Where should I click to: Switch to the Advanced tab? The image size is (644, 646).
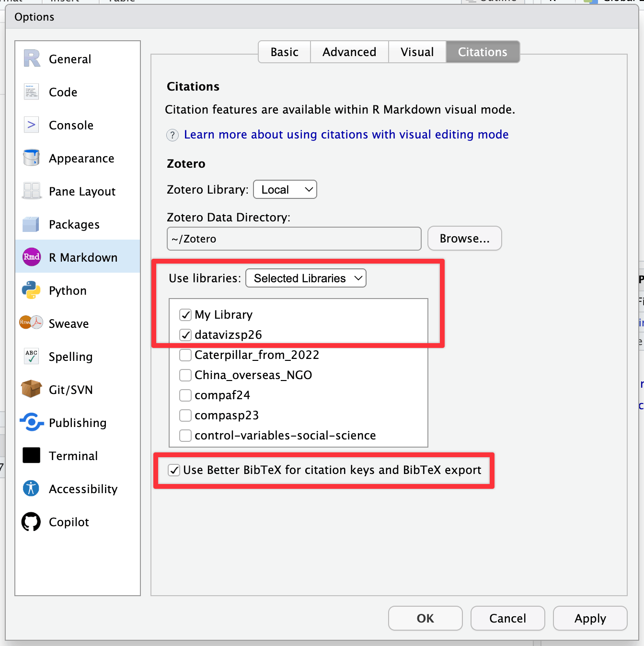tap(349, 52)
